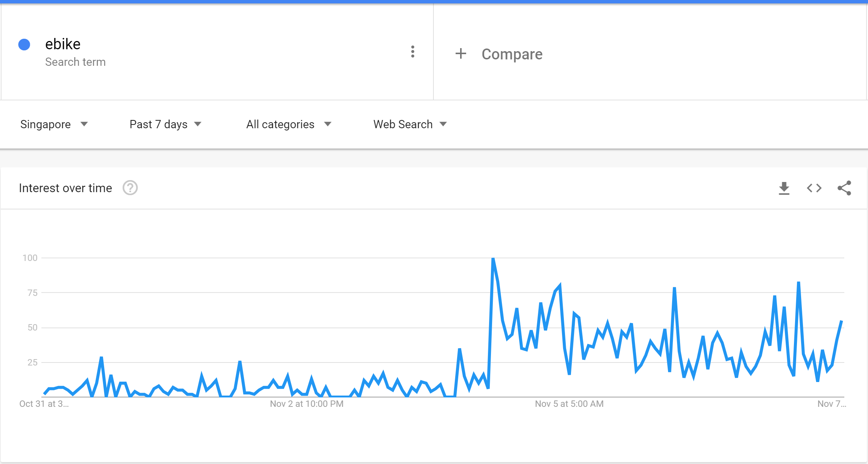Click the Oct 31 start axis label
868x464 pixels.
pyautogui.click(x=44, y=404)
